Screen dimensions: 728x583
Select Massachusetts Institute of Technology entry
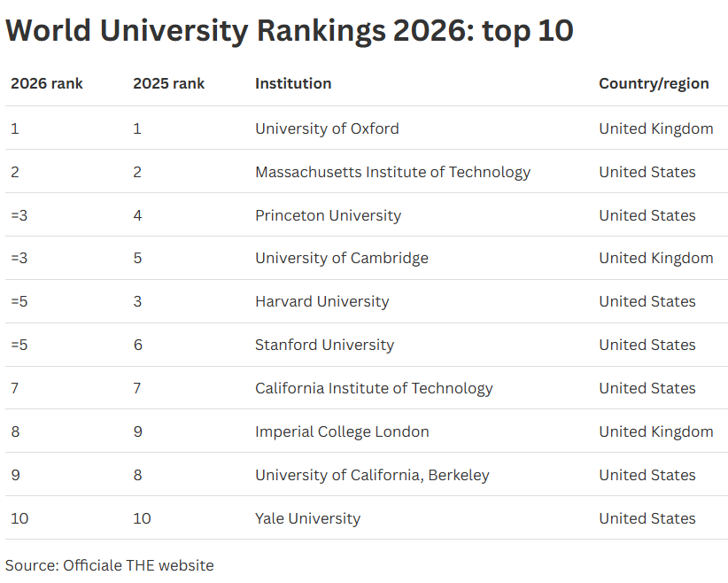coord(392,172)
